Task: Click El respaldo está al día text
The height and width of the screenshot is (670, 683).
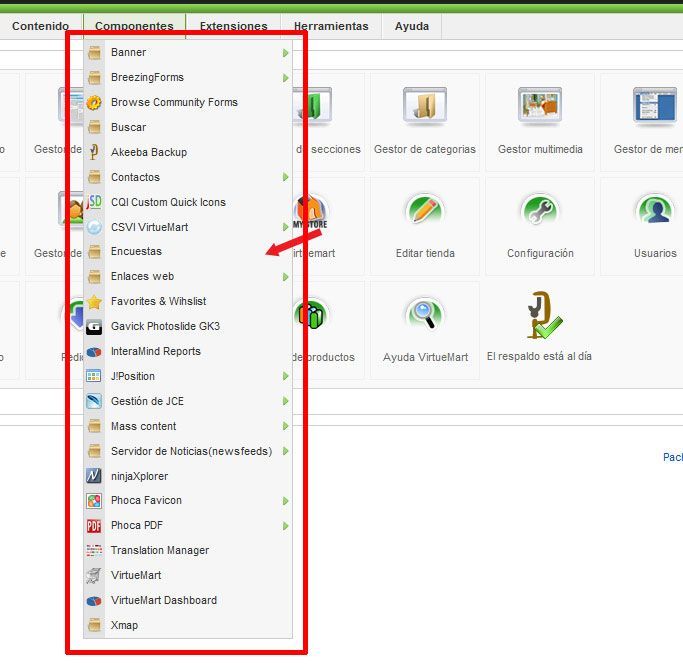Action: [539, 356]
